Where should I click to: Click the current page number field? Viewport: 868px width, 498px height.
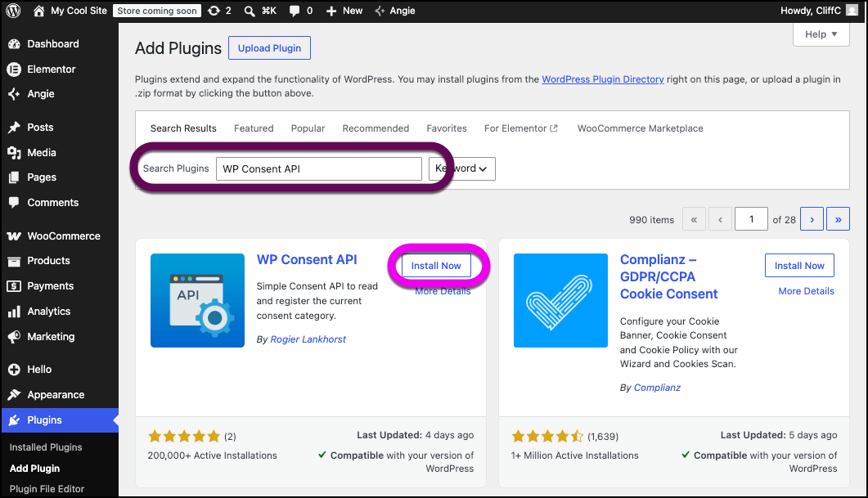coord(751,219)
